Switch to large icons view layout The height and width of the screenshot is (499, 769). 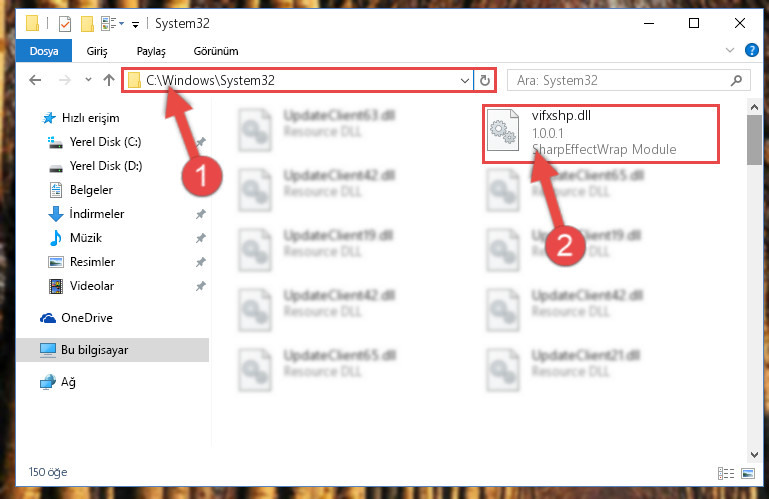click(748, 473)
